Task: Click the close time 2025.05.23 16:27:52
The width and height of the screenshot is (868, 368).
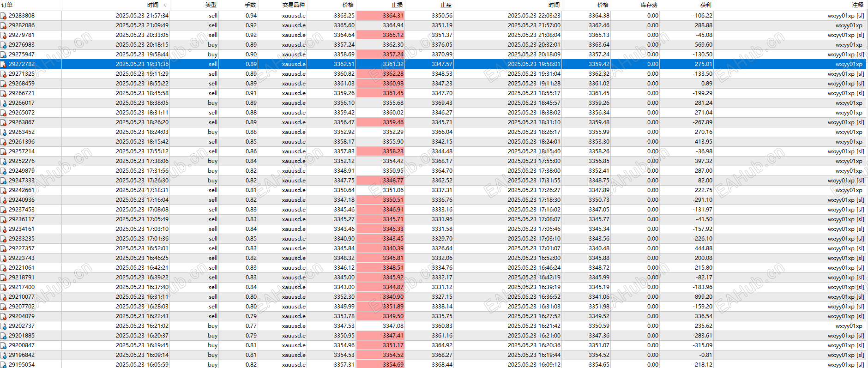Action: pyautogui.click(x=534, y=316)
